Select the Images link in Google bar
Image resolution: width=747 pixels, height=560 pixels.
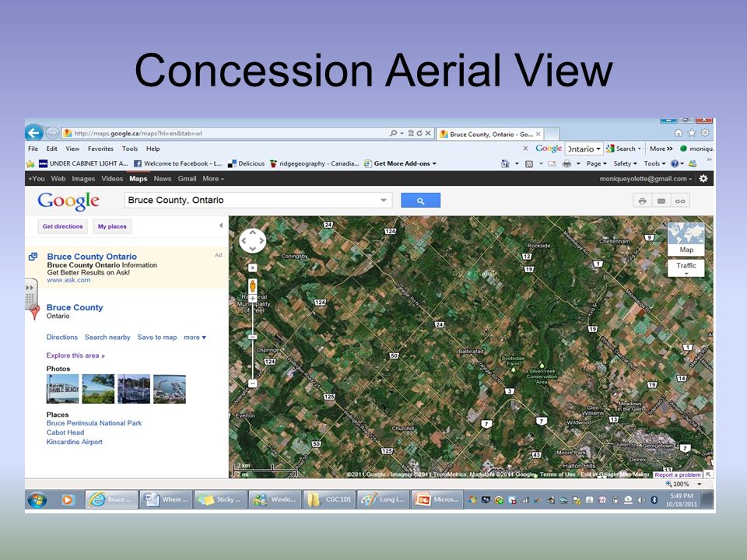coord(83,179)
